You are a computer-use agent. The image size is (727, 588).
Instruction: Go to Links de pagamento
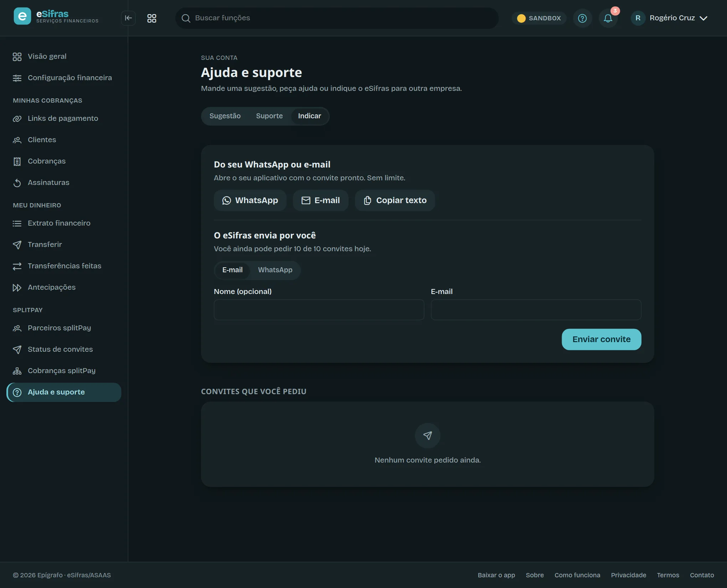click(x=64, y=119)
